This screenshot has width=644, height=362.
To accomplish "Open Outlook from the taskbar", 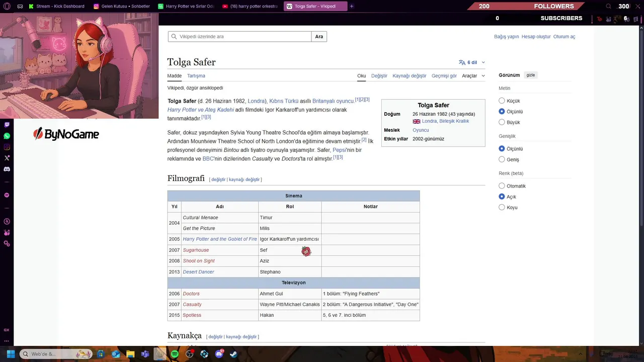I will pyautogui.click(x=116, y=354).
